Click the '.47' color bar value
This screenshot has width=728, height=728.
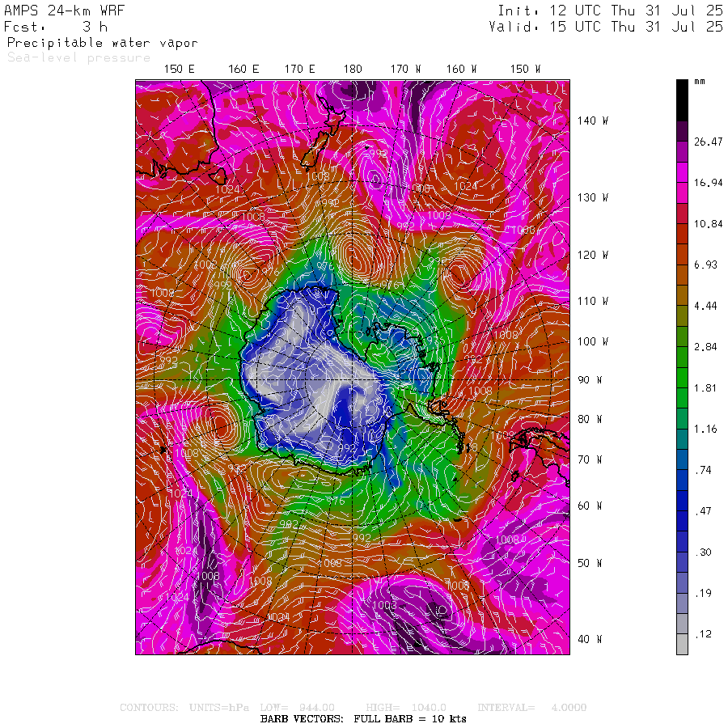pyautogui.click(x=704, y=511)
